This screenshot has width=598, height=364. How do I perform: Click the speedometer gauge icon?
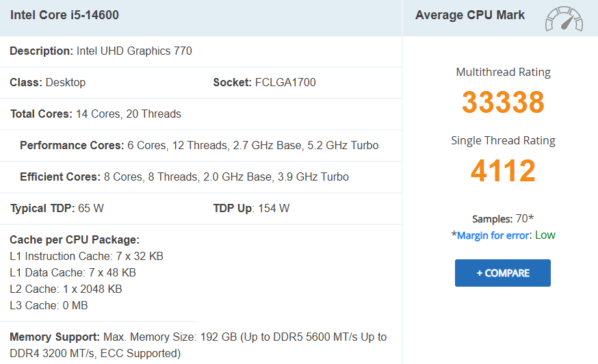tap(564, 18)
